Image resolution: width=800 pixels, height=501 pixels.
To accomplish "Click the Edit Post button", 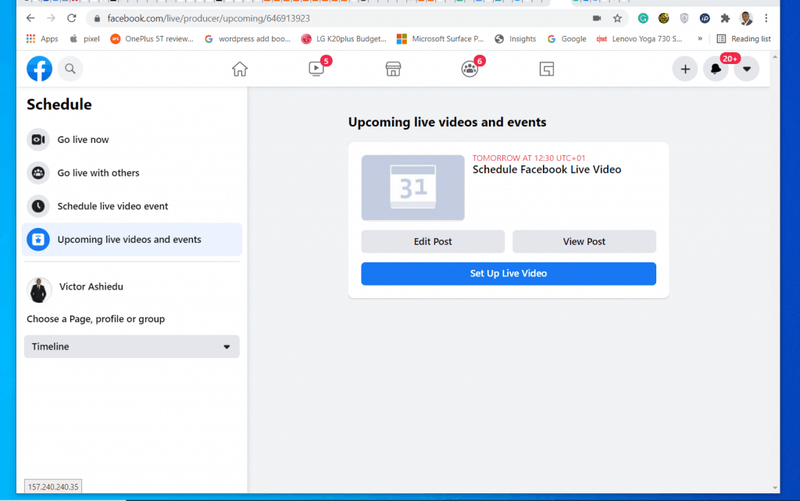I will pos(433,241).
